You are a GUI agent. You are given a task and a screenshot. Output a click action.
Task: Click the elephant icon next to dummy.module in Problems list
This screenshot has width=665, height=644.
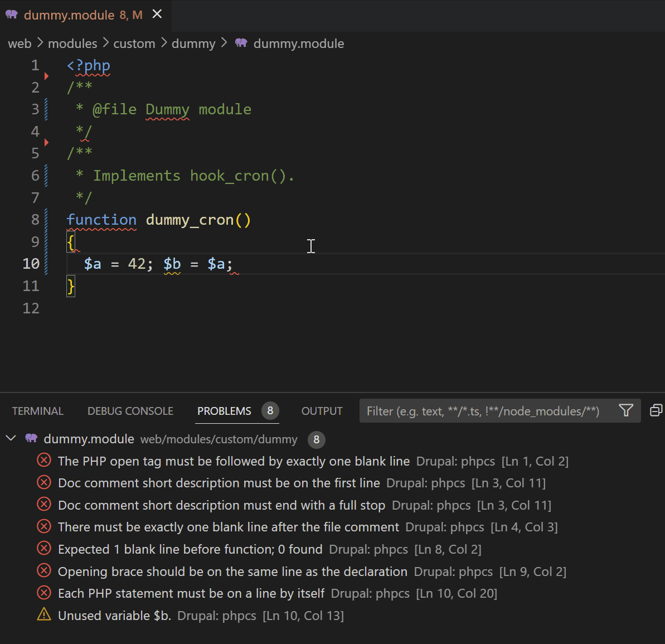pyautogui.click(x=31, y=439)
